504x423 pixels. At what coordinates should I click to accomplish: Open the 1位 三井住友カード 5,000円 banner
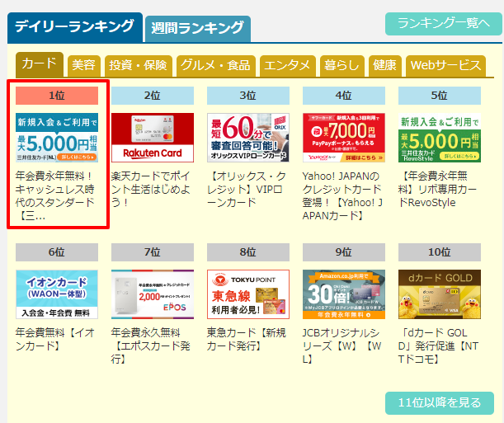click(57, 138)
